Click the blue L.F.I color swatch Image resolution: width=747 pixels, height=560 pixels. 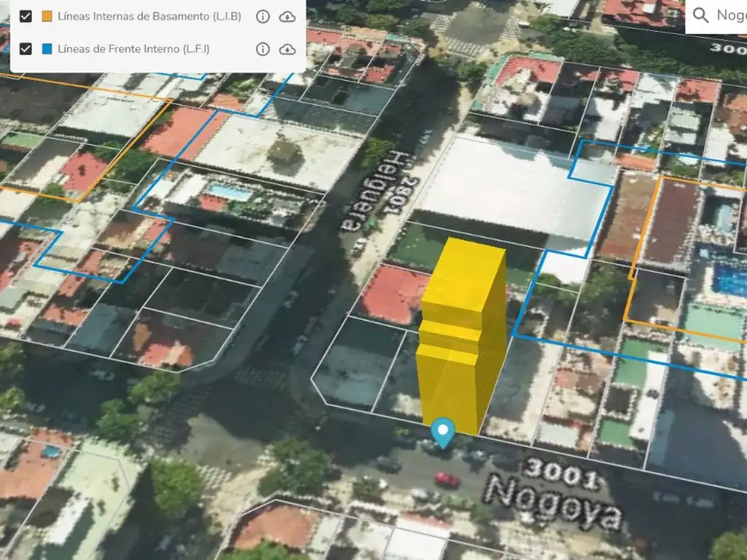[x=47, y=49]
